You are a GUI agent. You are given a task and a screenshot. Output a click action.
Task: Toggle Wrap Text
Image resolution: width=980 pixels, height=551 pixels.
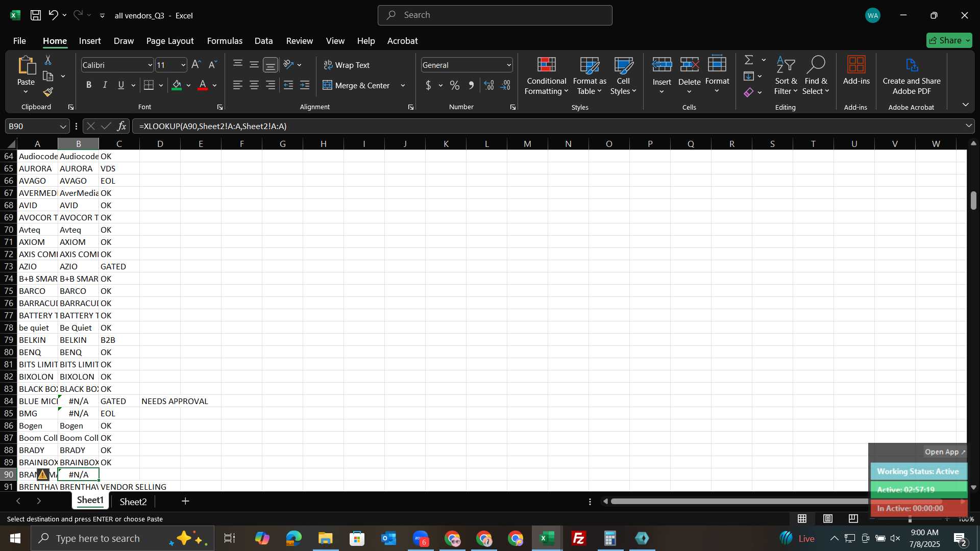[x=347, y=65]
